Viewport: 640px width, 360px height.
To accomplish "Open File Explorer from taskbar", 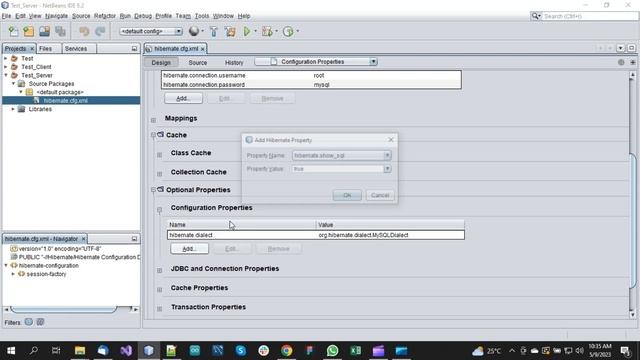I will [x=80, y=351].
